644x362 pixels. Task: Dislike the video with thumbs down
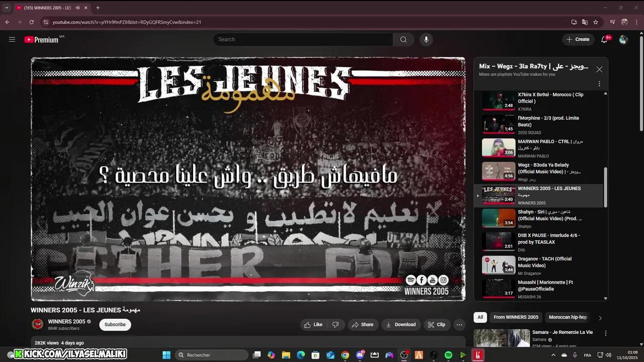pyautogui.click(x=336, y=325)
